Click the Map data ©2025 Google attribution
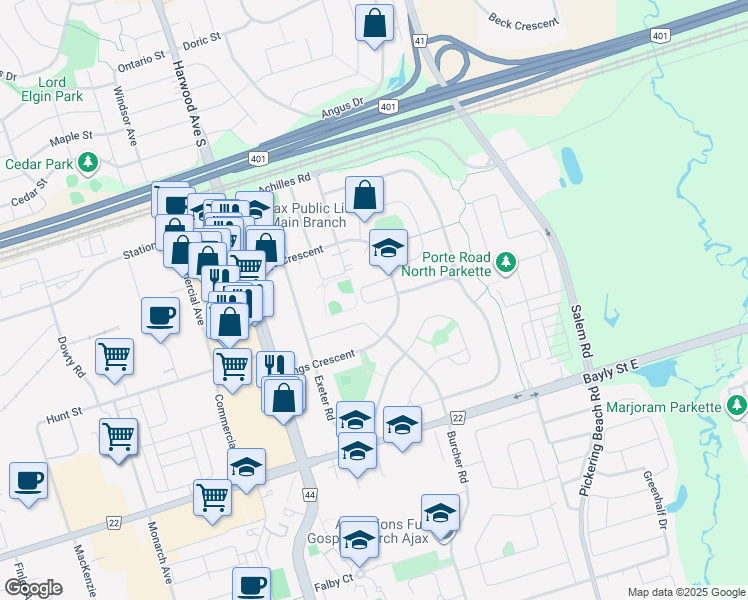This screenshot has width=748, height=600. (x=685, y=592)
